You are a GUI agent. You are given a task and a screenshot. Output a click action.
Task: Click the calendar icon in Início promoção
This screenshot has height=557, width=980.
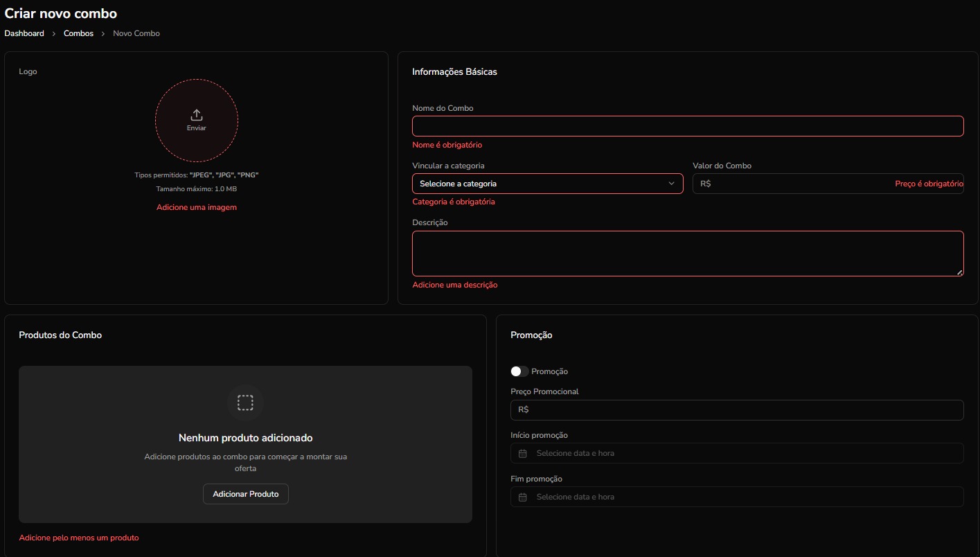pos(523,453)
